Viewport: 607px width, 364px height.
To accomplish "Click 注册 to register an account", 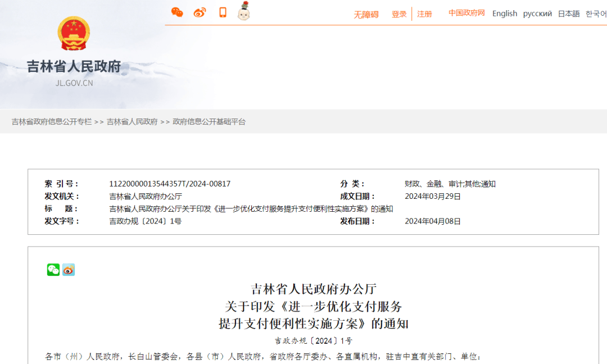I will click(x=424, y=13).
